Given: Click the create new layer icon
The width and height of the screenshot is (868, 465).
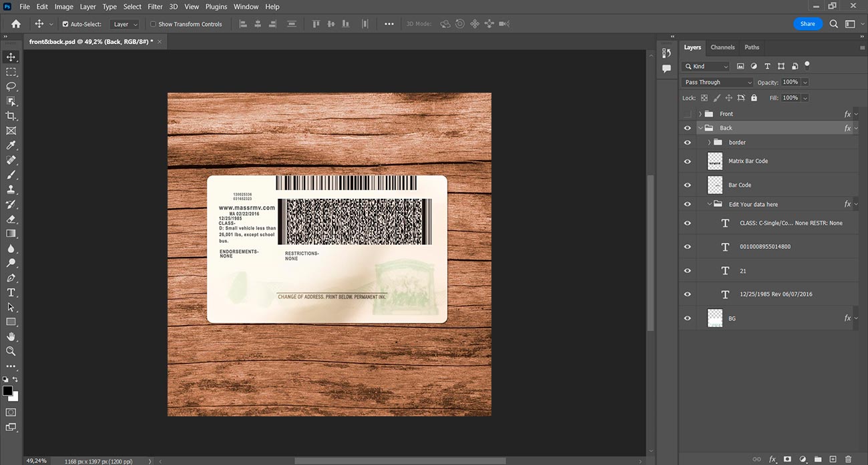Looking at the screenshot, I should [833, 459].
